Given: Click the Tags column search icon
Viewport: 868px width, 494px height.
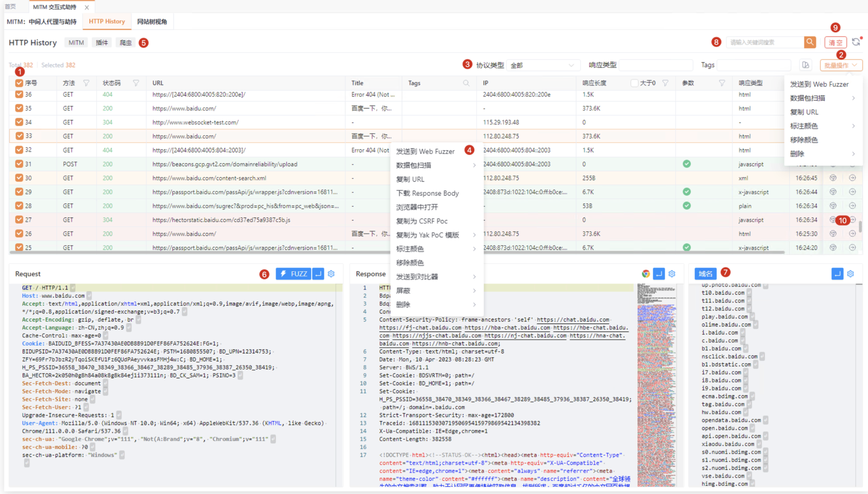Looking at the screenshot, I should point(466,83).
